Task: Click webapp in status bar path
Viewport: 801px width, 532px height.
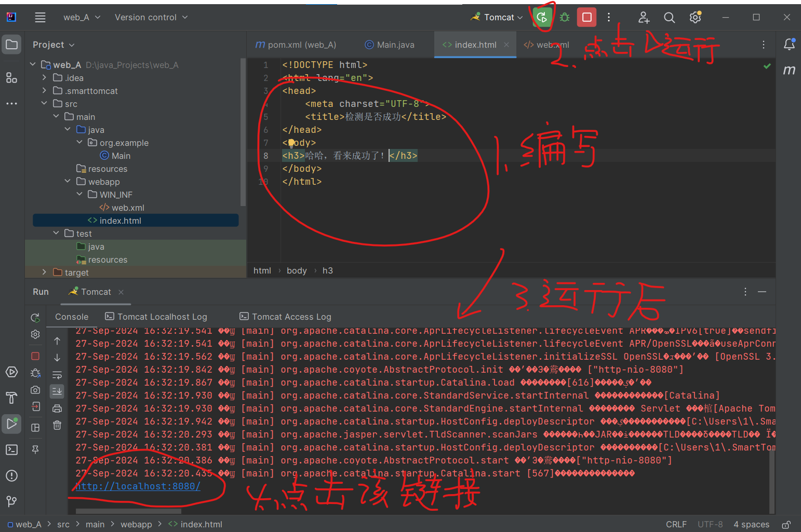Action: 136,524
